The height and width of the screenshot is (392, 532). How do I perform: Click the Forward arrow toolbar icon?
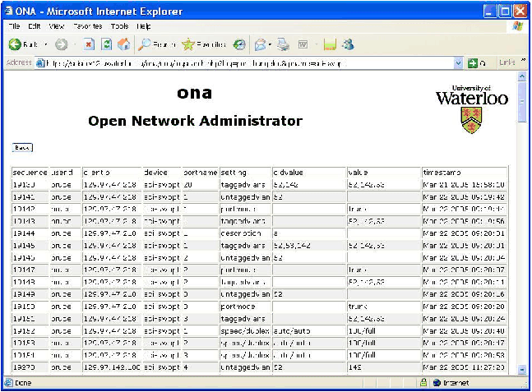62,44
